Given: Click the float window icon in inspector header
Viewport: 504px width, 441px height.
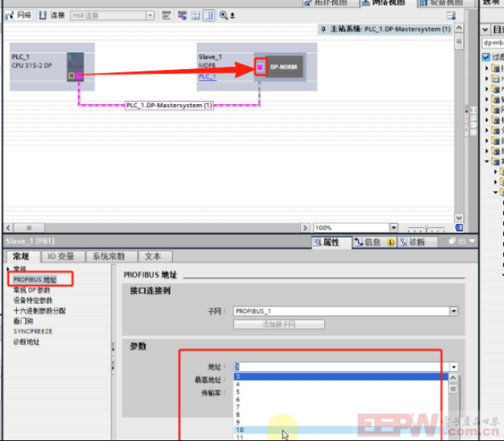Looking at the screenshot, I should coord(452,241).
